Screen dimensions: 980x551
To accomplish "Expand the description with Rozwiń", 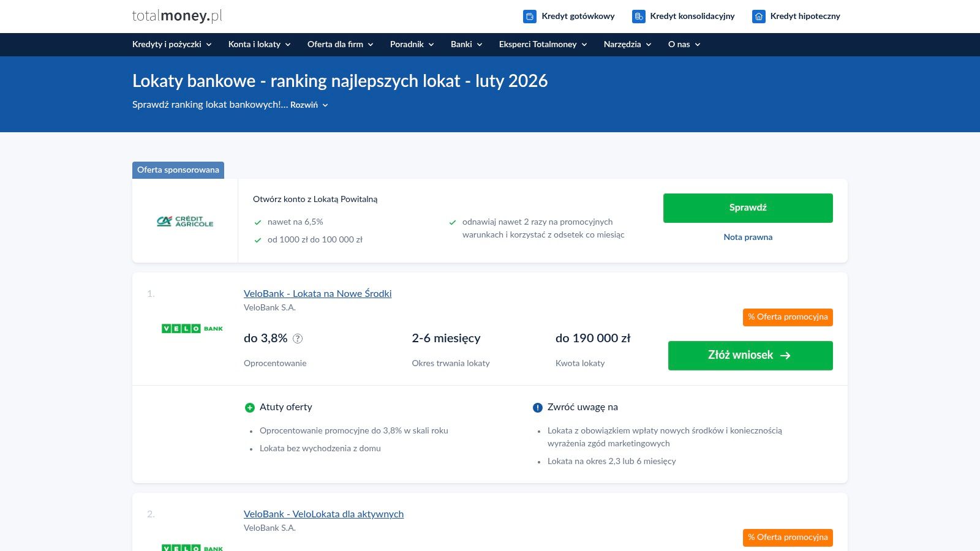I will pos(309,105).
